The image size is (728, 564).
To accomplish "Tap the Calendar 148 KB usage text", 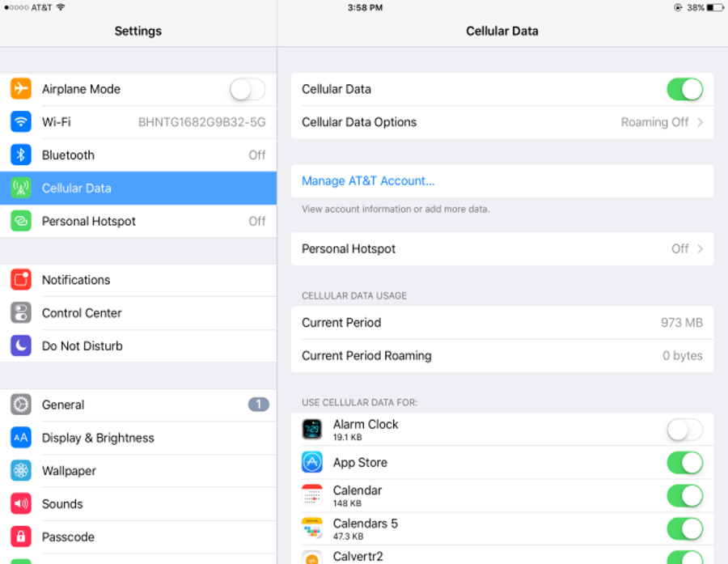I will point(347,503).
